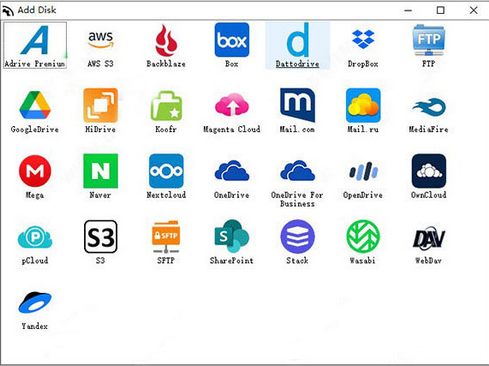
Task: Pick the GoogleDrive triangle icon
Action: 35,105
